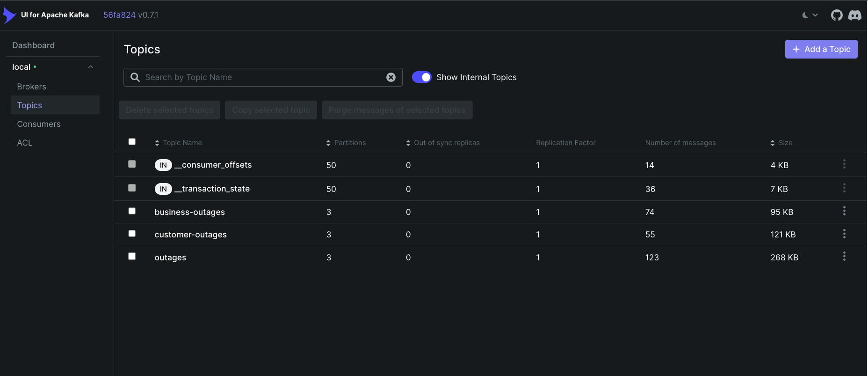Check the select-all topics checkbox
This screenshot has height=376, width=868.
click(x=132, y=141)
